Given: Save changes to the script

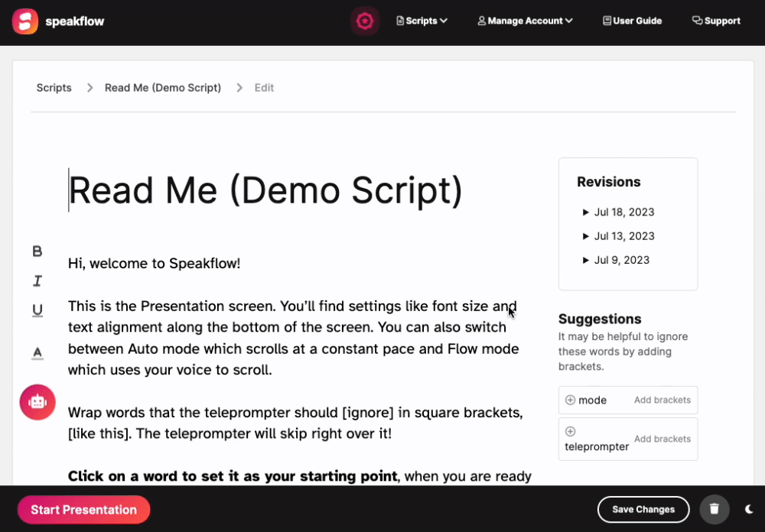Looking at the screenshot, I should [x=643, y=510].
